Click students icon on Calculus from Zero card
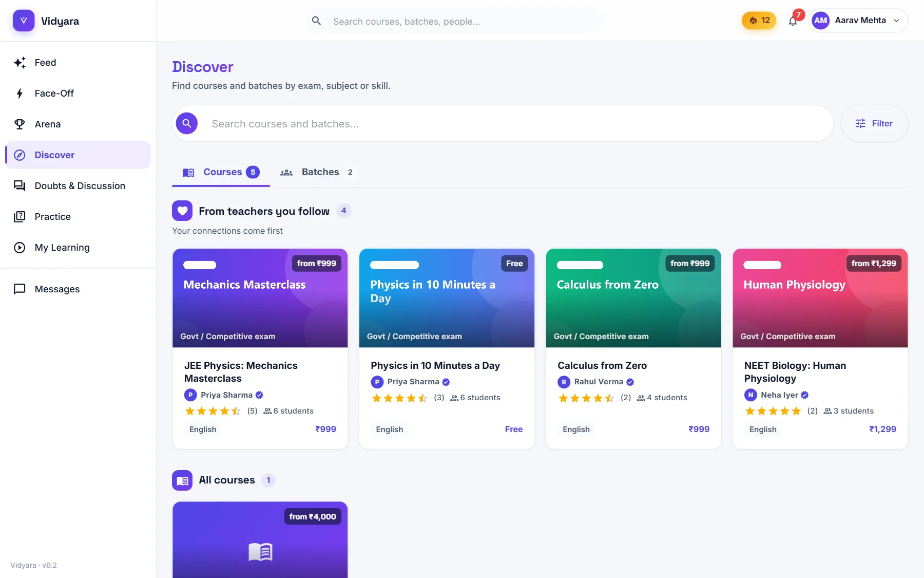The image size is (924, 578). tap(641, 398)
